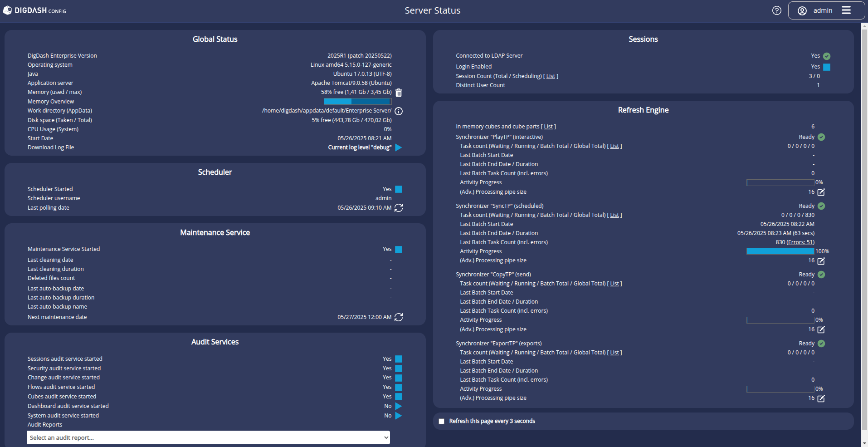Enable refresh page every 3 seconds
Viewport: 868px width, 447px height.
442,422
